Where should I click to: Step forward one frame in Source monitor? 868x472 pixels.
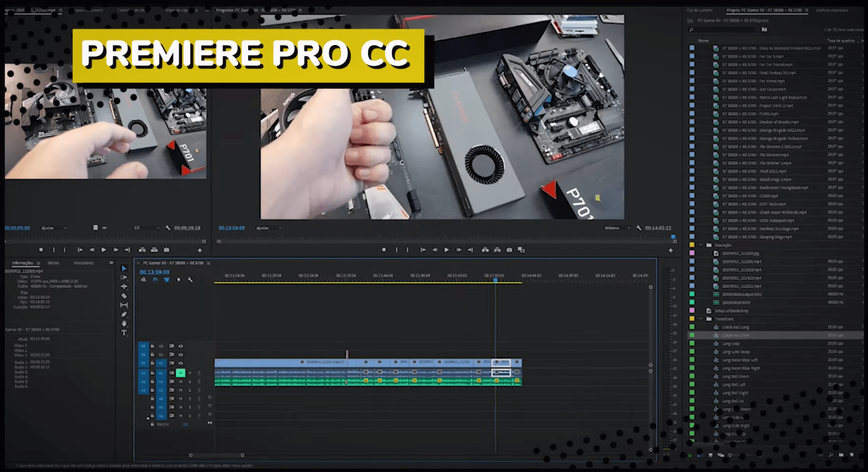coord(116,250)
